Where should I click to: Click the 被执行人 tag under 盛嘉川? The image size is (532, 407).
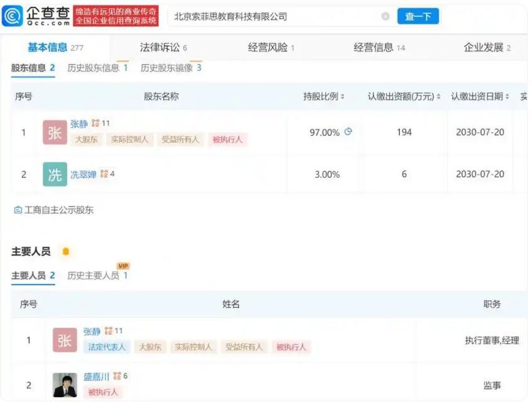point(103,392)
